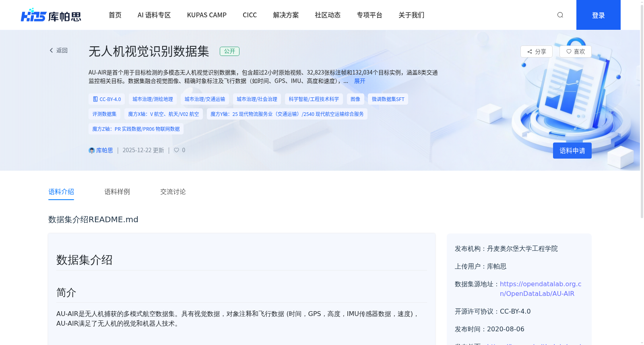Click the 科学智能/工程技术科学 tag
This screenshot has width=644, height=345.
click(x=314, y=99)
